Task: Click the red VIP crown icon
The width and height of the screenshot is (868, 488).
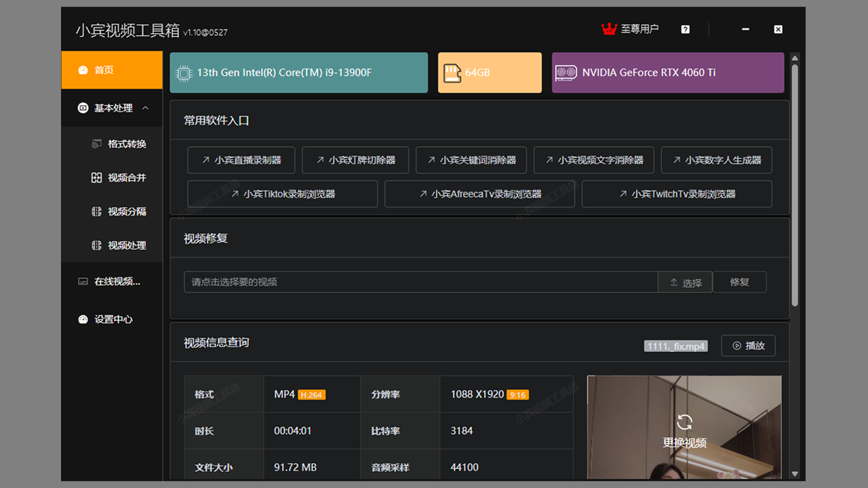Action: click(610, 28)
